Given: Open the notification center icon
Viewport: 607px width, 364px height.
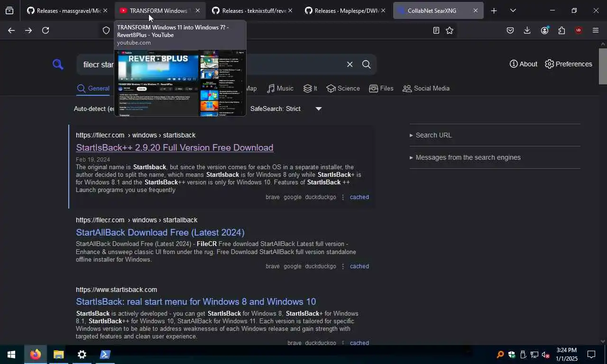Looking at the screenshot, I should 591,355.
